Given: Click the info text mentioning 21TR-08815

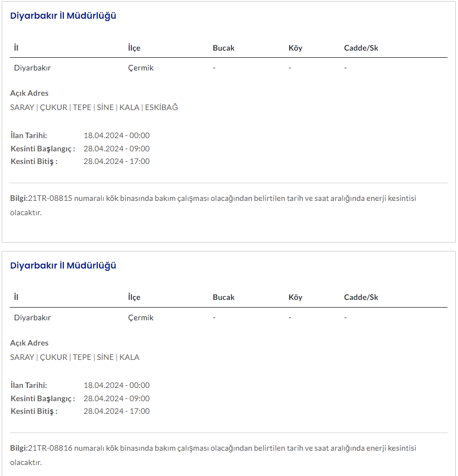Looking at the screenshot, I should 213,198.
